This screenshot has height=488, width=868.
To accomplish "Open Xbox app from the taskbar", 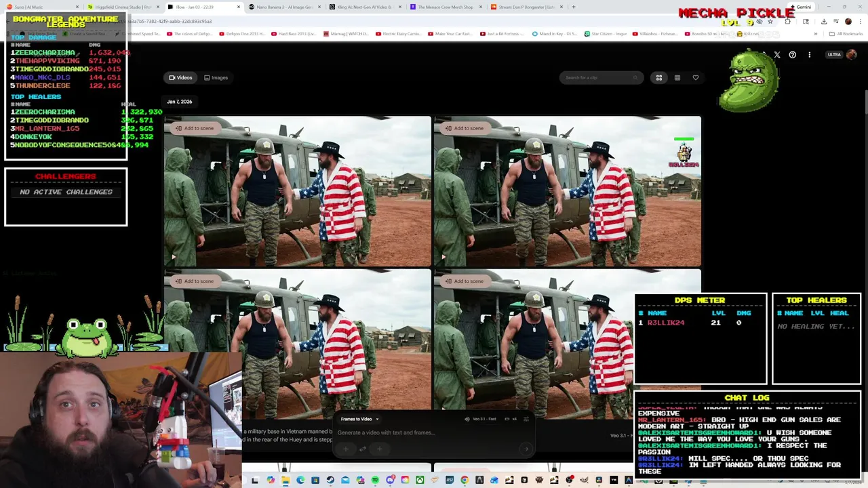I will click(x=420, y=481).
